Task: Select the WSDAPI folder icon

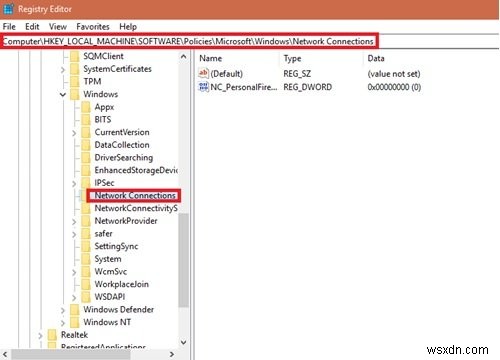Action: point(86,297)
